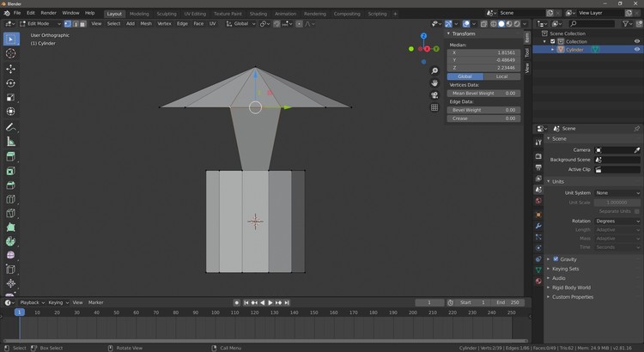Click the Local button in Transform panel
Screen dimensions: 644x352
[501, 76]
